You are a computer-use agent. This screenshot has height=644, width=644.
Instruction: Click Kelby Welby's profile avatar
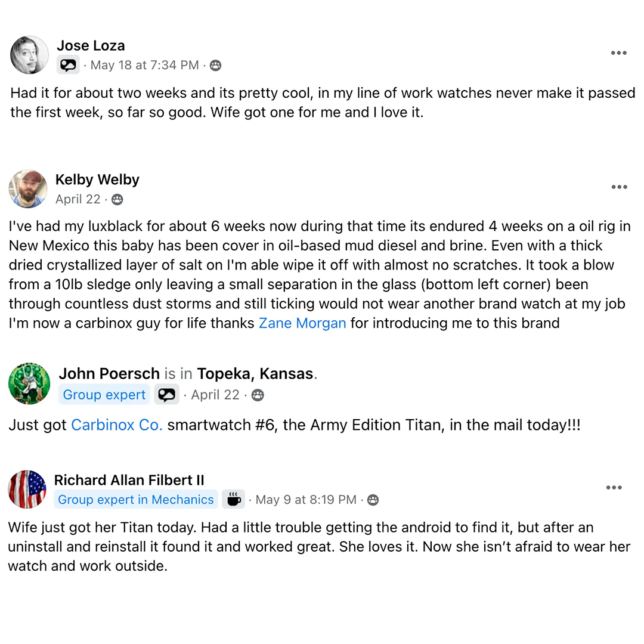click(x=28, y=189)
